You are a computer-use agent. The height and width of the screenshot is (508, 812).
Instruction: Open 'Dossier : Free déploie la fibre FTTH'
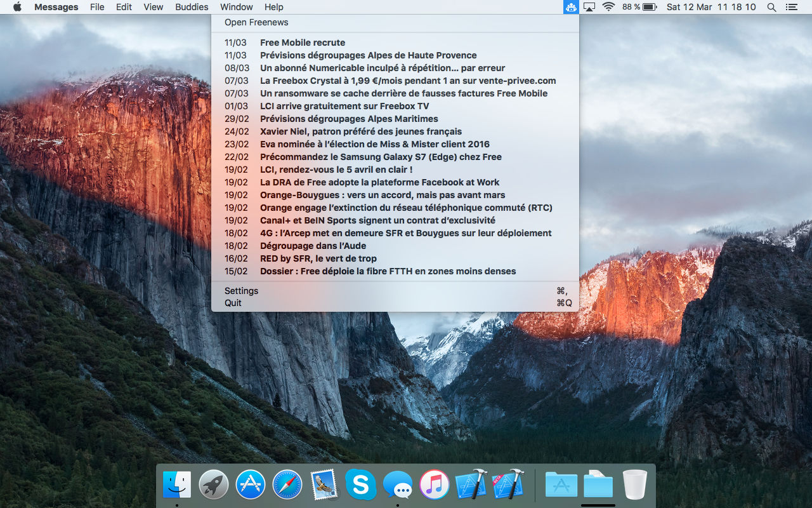pos(395,271)
